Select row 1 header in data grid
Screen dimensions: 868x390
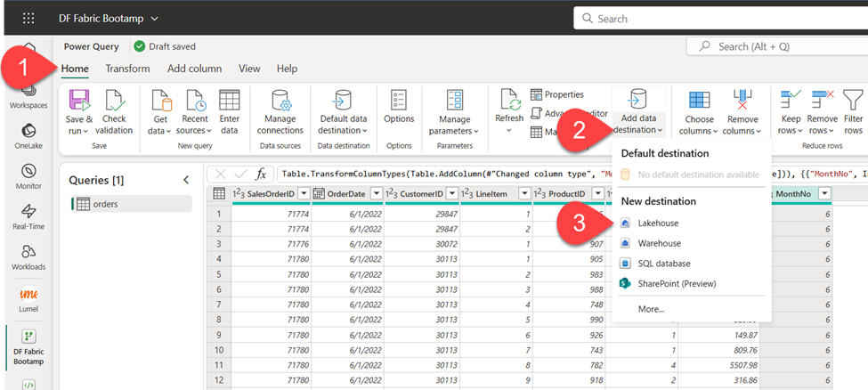[x=219, y=214]
